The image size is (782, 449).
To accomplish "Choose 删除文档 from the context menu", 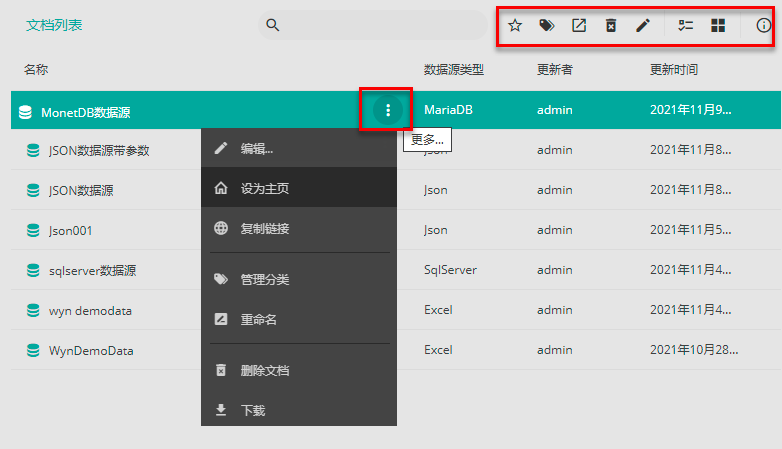I will click(265, 370).
